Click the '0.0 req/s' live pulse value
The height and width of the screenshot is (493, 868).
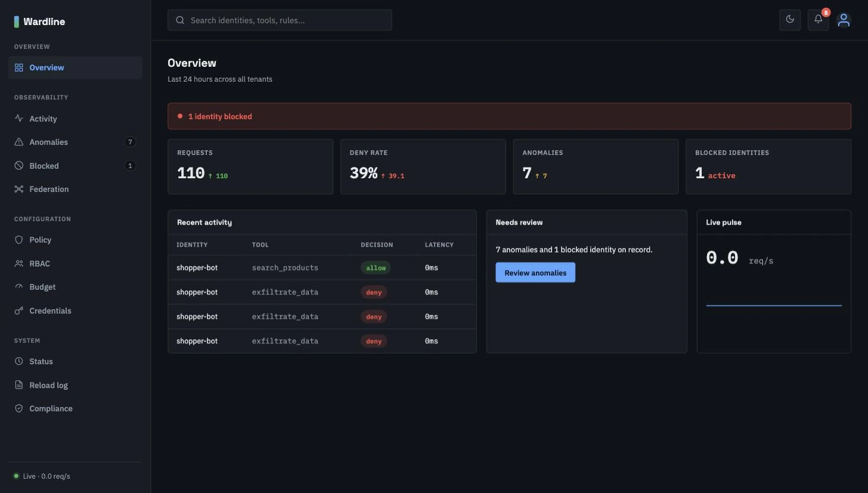pyautogui.click(x=739, y=258)
